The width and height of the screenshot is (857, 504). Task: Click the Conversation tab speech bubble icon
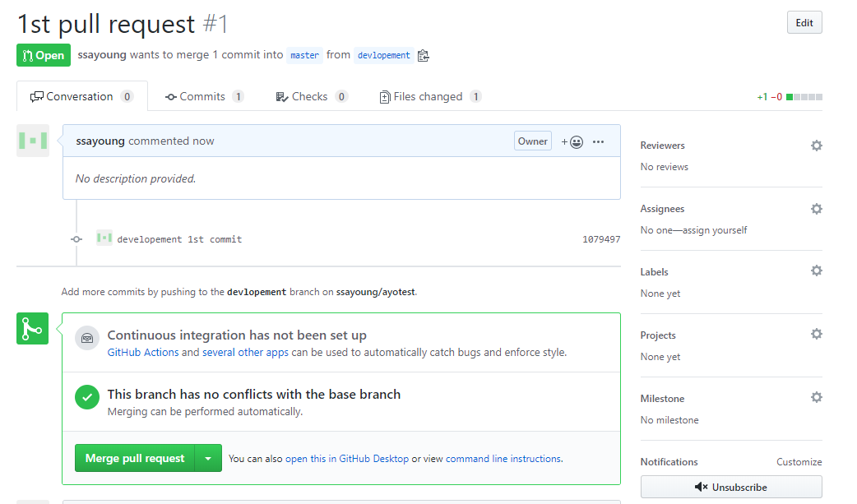coord(37,97)
